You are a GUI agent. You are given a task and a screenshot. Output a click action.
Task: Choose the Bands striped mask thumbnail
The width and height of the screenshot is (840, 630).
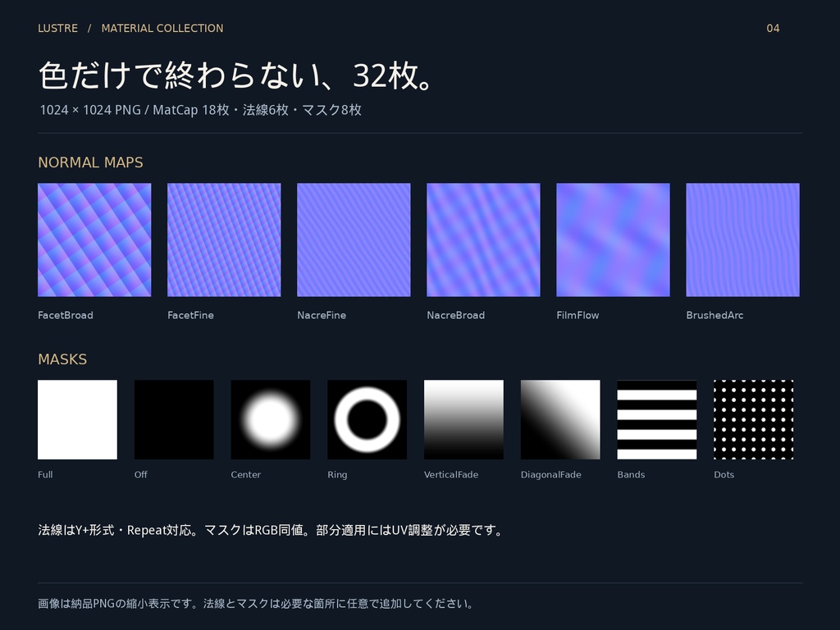[x=657, y=419]
